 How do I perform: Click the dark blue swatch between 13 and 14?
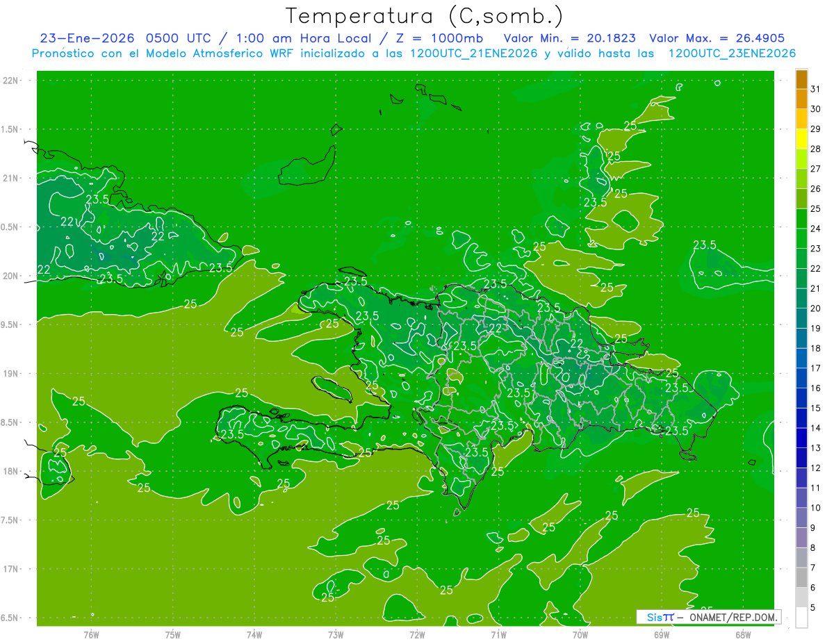[x=801, y=438]
